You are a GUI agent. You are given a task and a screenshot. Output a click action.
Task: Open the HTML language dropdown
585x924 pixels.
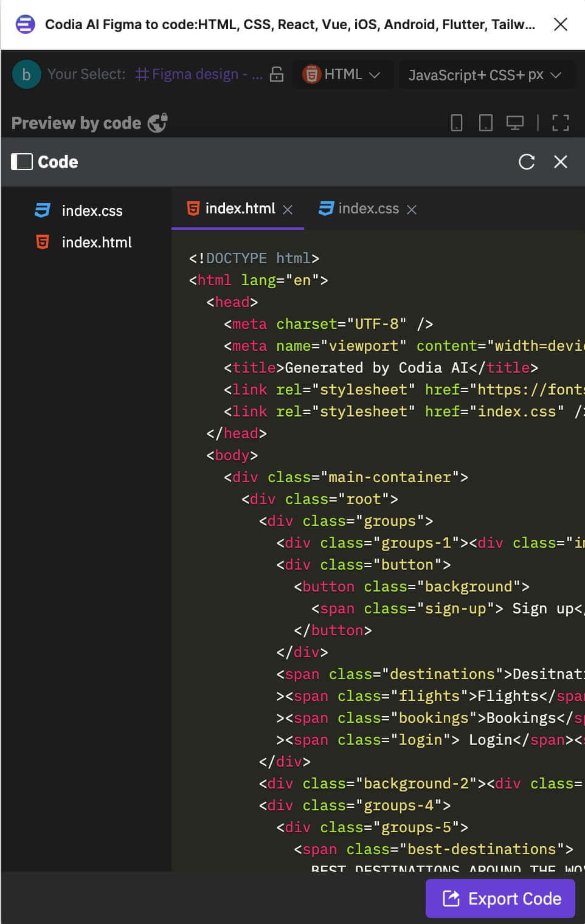pyautogui.click(x=344, y=74)
